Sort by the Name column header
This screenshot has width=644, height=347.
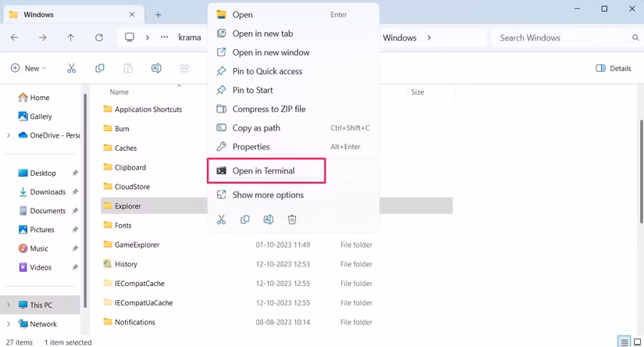click(x=119, y=92)
